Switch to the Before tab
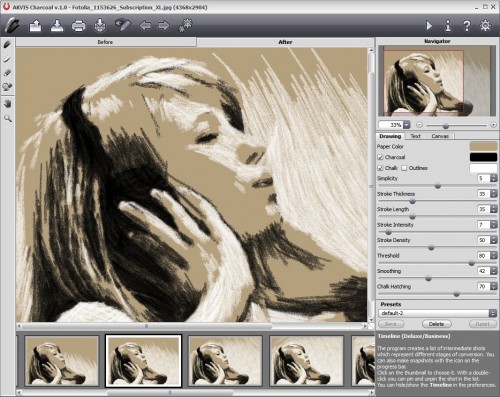Image resolution: width=500 pixels, height=397 pixels. tap(106, 42)
